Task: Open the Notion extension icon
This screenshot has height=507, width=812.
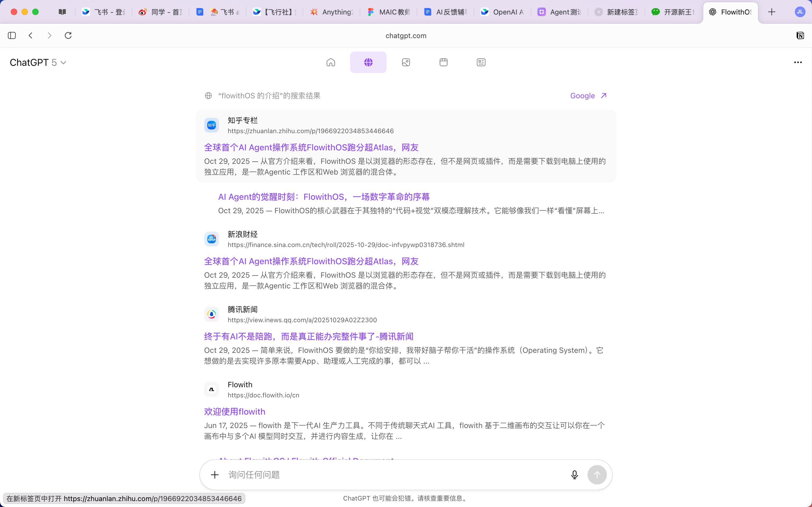Action: [x=800, y=35]
